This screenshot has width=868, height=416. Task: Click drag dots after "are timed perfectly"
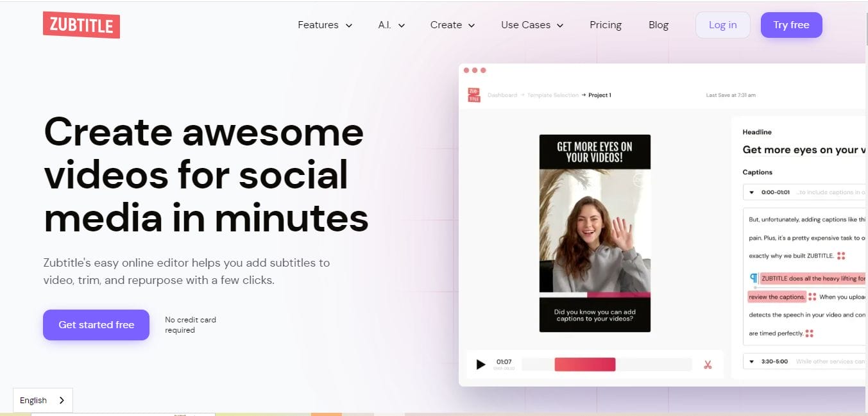810,333
